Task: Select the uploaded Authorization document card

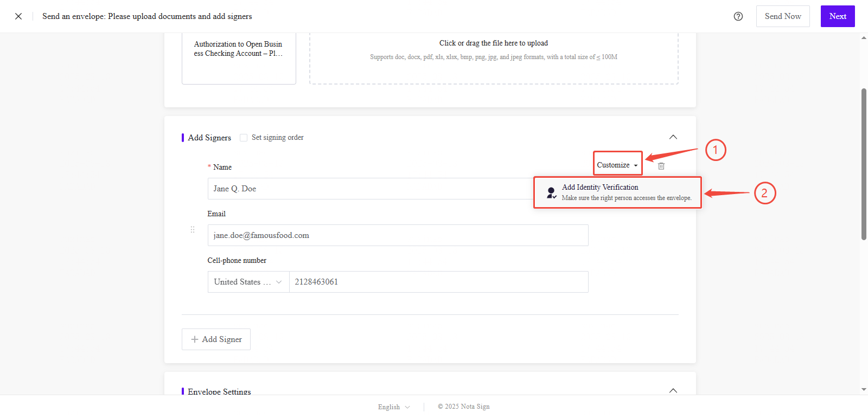Action: (239, 58)
